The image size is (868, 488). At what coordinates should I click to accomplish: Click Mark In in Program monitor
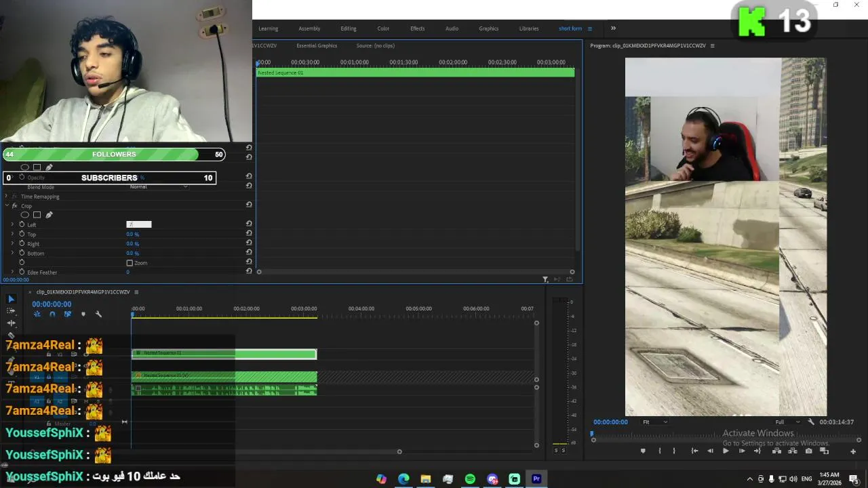click(x=660, y=451)
